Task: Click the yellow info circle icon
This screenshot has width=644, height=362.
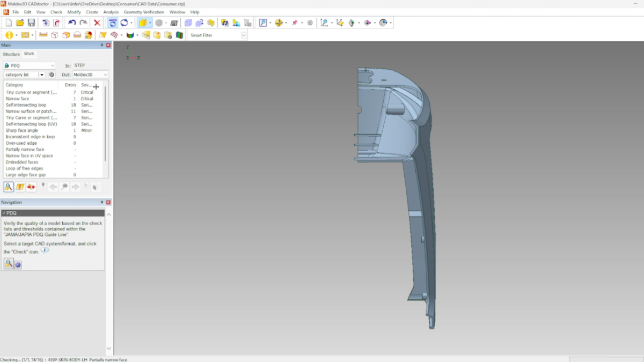Action: 9,35
